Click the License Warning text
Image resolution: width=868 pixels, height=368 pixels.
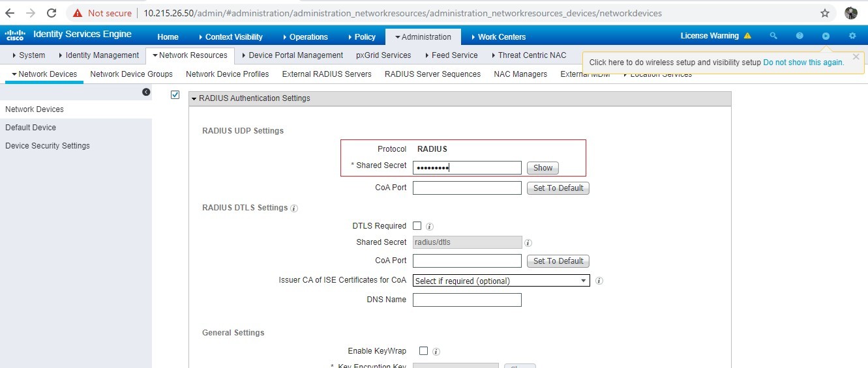tap(710, 36)
